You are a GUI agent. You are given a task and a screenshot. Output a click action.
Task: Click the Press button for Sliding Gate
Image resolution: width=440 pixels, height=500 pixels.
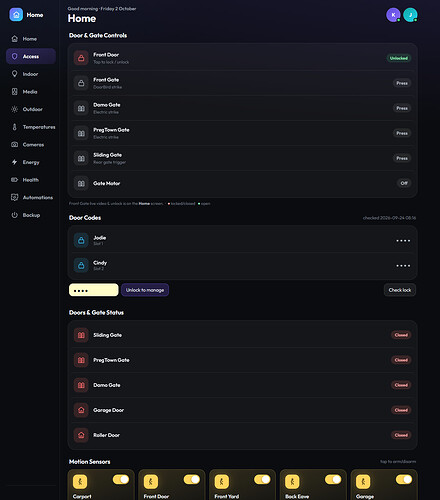coord(402,158)
